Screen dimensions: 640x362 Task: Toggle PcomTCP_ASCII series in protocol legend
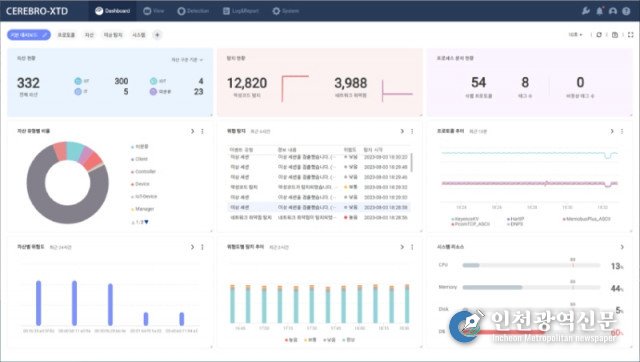click(x=471, y=224)
